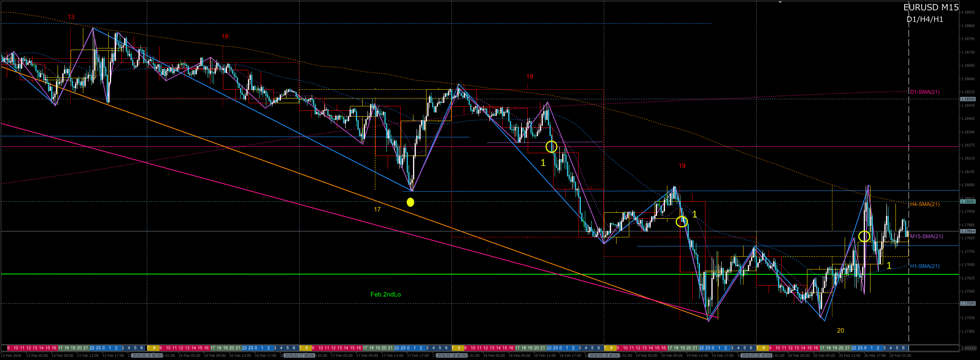The height and width of the screenshot is (360, 980).
Task: Click the yellow 20 day number label
Action: point(840,331)
